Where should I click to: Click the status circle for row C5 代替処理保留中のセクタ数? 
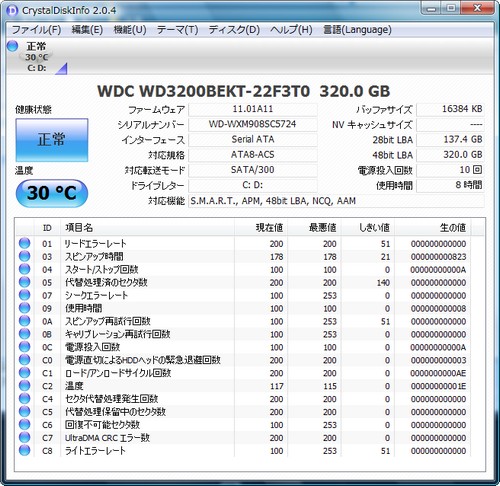pos(24,412)
